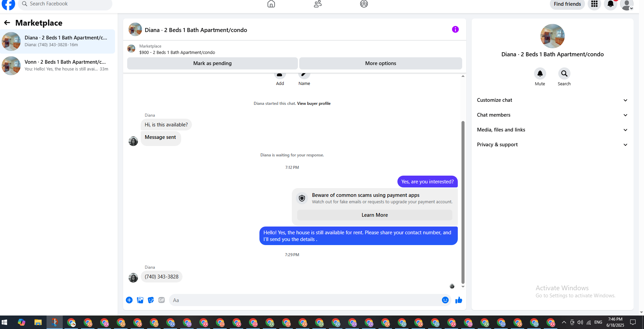Click the listing thumbnail in chat header

pyautogui.click(x=135, y=30)
